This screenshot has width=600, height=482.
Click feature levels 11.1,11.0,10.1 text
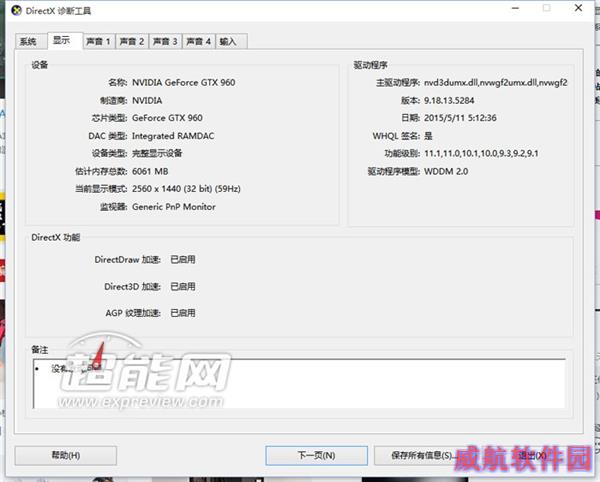(x=481, y=153)
